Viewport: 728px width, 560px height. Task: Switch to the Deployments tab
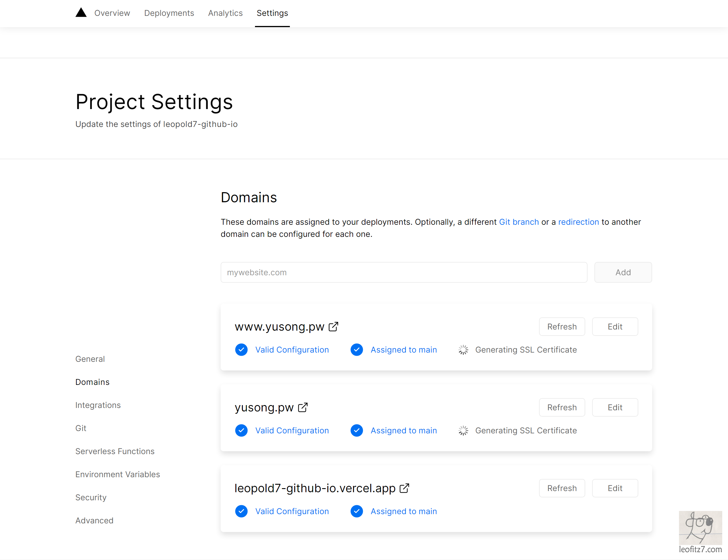tap(169, 13)
